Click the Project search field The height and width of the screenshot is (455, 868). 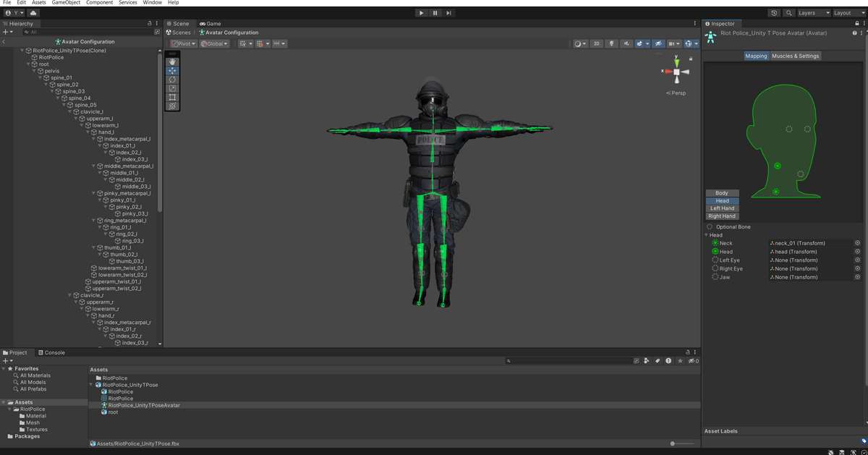(569, 360)
